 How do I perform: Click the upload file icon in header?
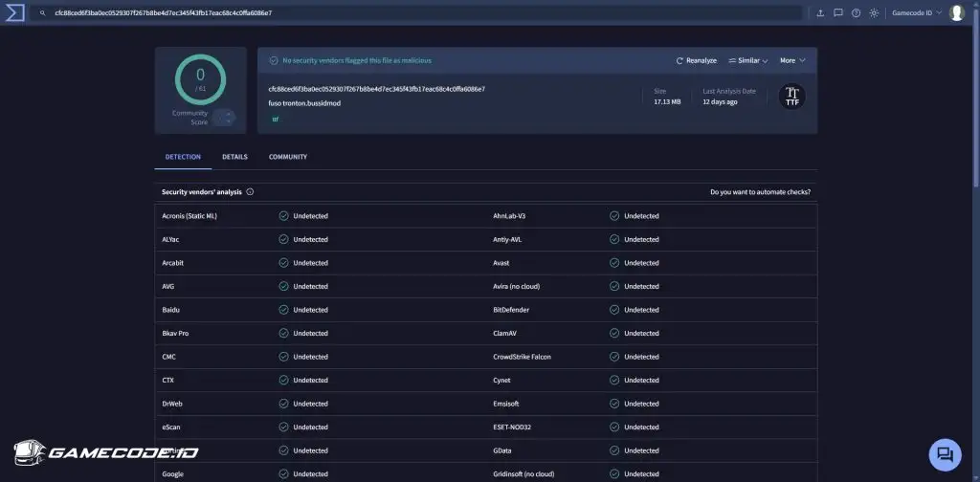(x=820, y=13)
